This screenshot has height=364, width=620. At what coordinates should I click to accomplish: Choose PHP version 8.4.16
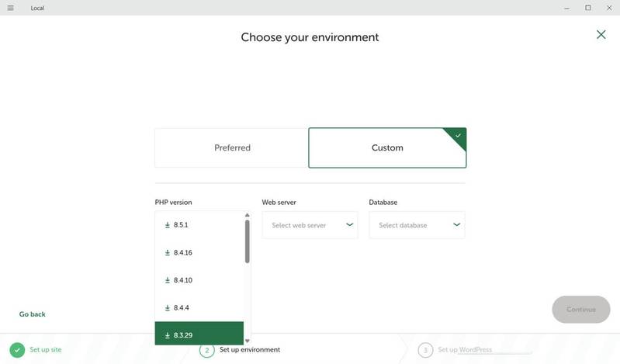[x=199, y=252]
